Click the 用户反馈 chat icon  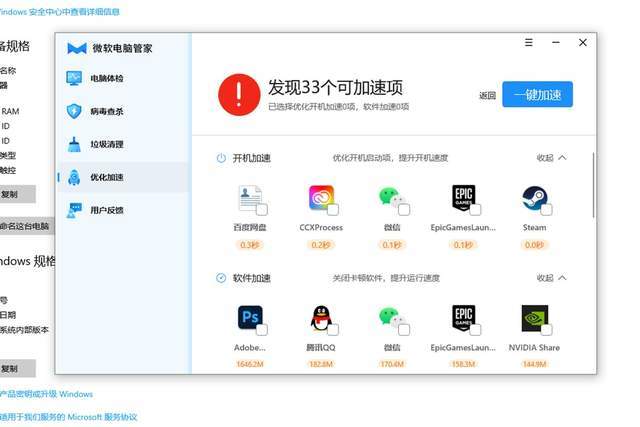tap(74, 210)
